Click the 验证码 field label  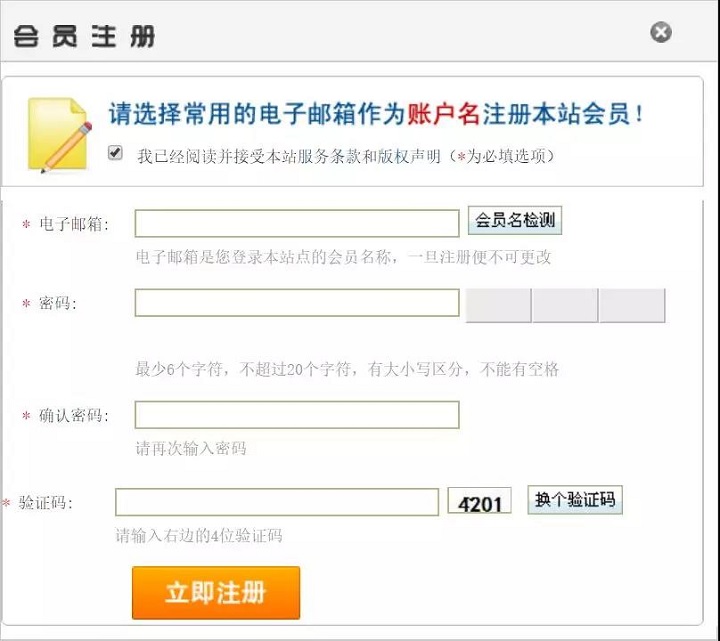(45, 503)
